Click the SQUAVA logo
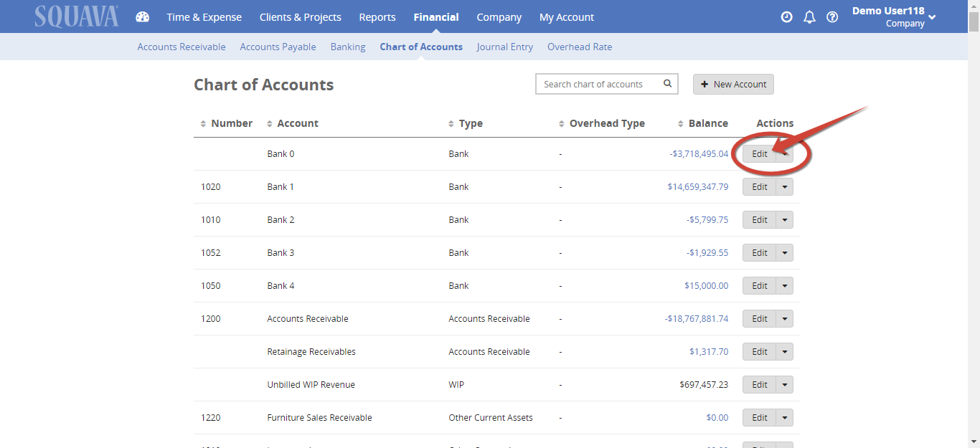Image resolution: width=980 pixels, height=448 pixels. point(77,16)
